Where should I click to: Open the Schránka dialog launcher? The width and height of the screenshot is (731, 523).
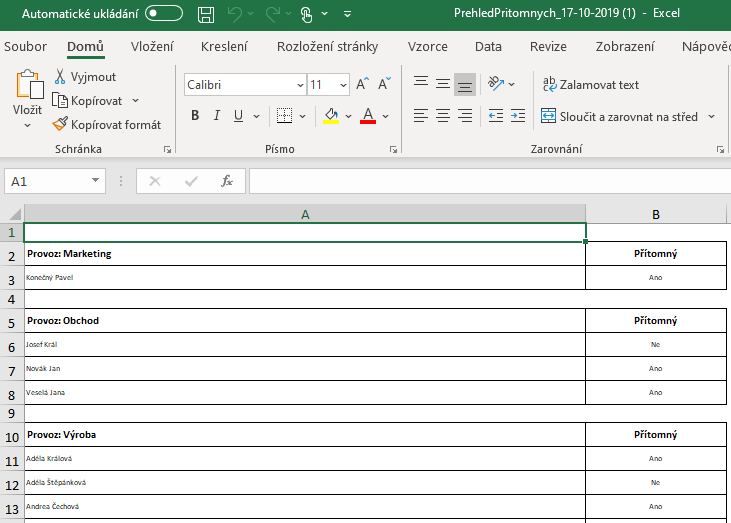coord(167,149)
